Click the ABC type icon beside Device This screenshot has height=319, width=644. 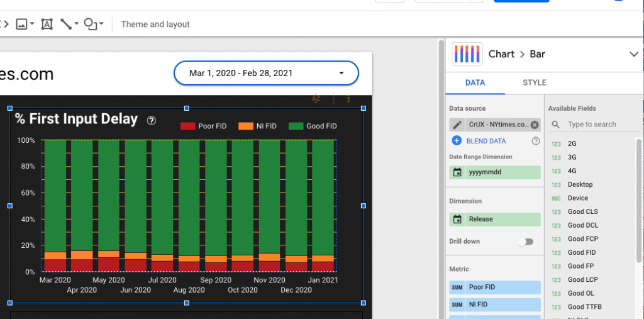[x=556, y=199]
